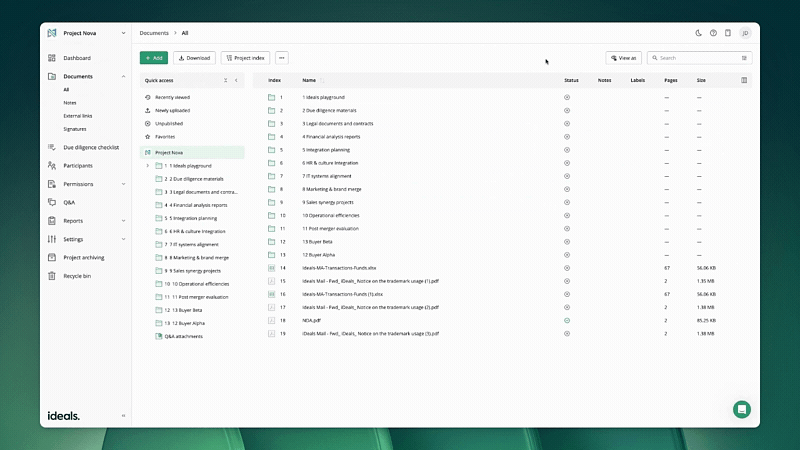The width and height of the screenshot is (800, 450).
Task: Open the Project Nova project dropdown
Action: point(124,33)
